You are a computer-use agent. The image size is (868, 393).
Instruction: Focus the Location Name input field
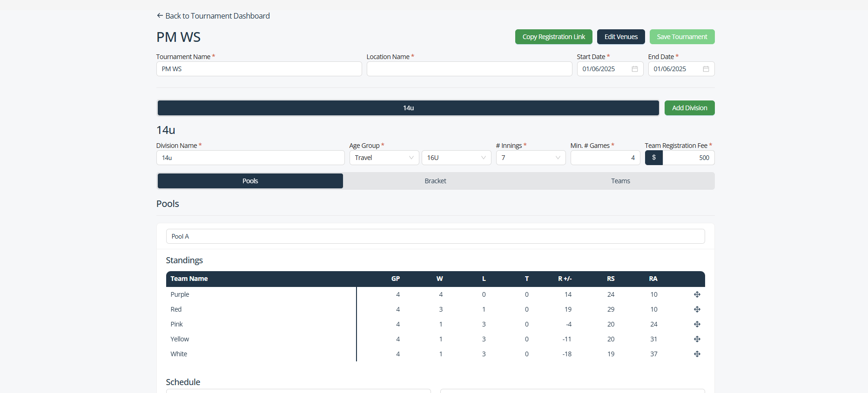click(469, 69)
